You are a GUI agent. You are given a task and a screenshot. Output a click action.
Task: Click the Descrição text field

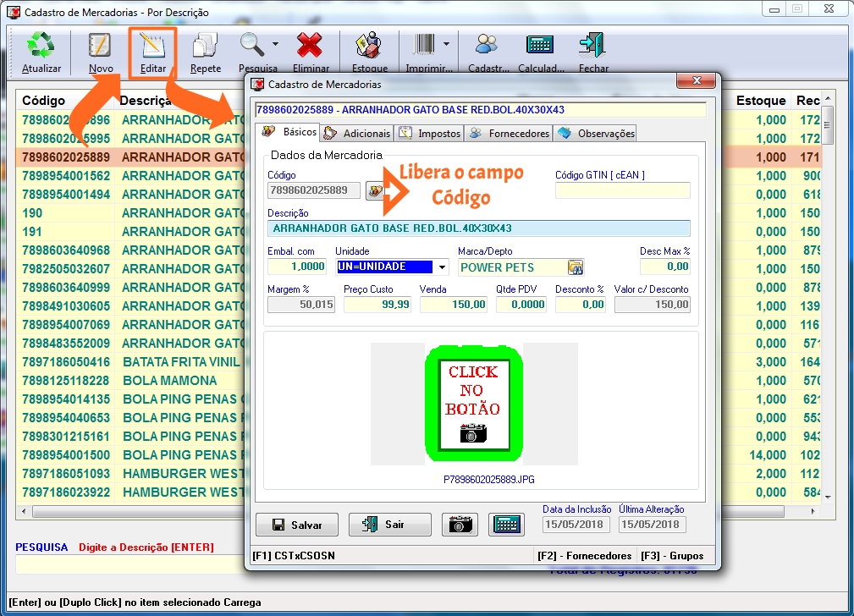(x=479, y=228)
